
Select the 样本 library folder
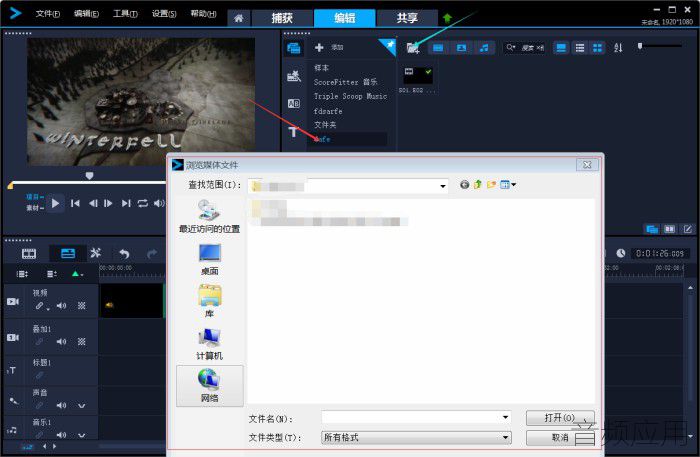321,68
